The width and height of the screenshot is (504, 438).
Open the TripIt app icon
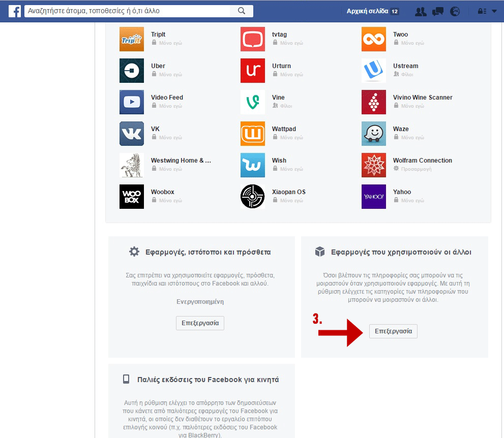[132, 39]
